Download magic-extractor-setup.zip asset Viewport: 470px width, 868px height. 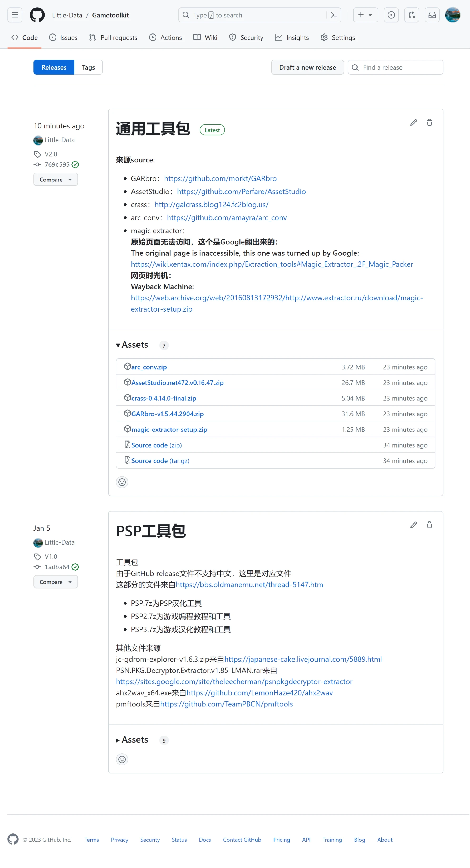(x=169, y=429)
